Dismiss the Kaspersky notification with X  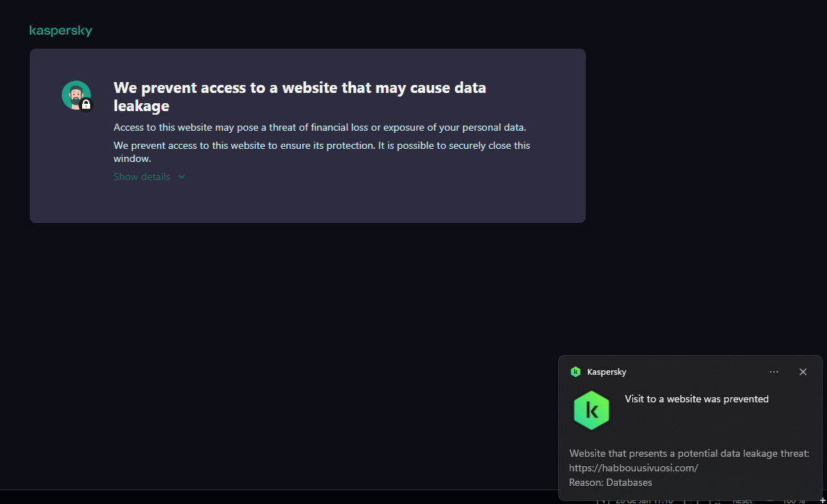[x=803, y=372]
